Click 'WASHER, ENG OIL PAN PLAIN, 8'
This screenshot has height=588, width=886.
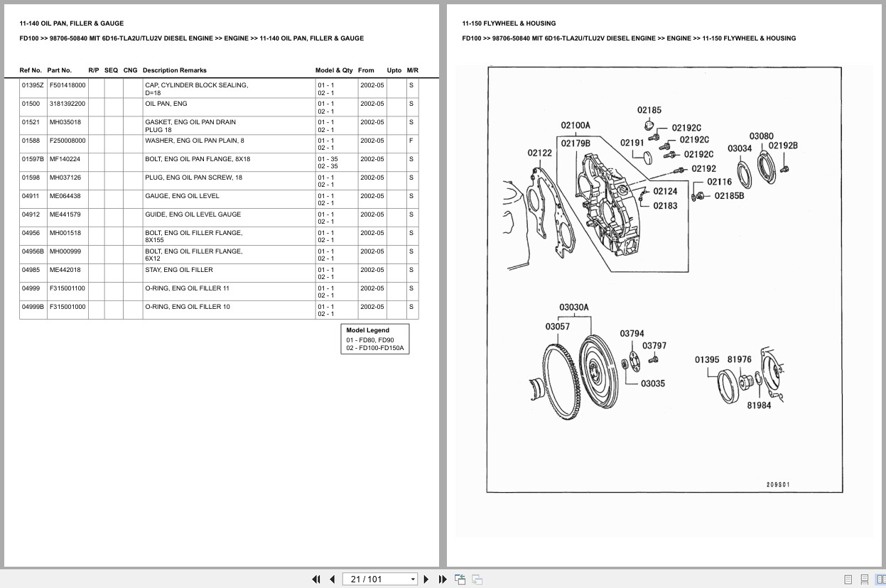click(195, 141)
